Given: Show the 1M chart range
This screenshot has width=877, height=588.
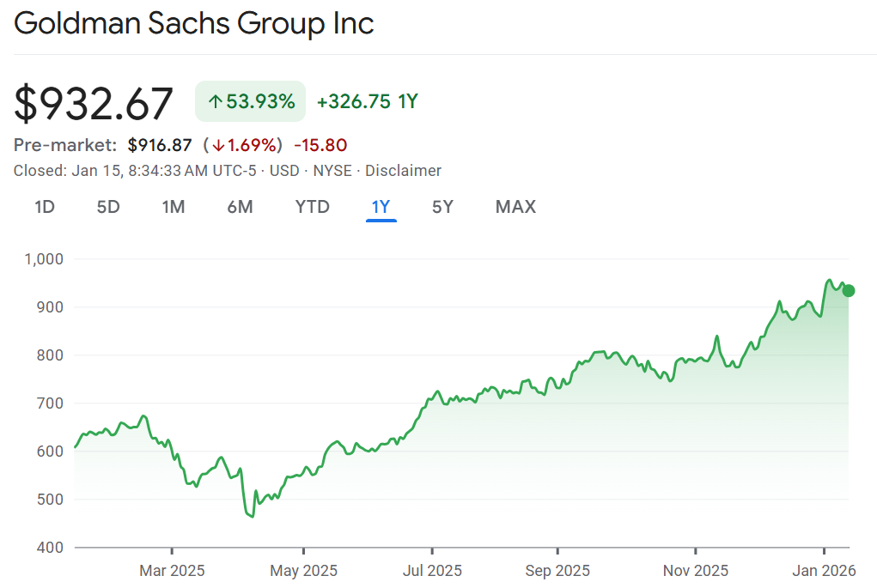Looking at the screenshot, I should tap(174, 207).
